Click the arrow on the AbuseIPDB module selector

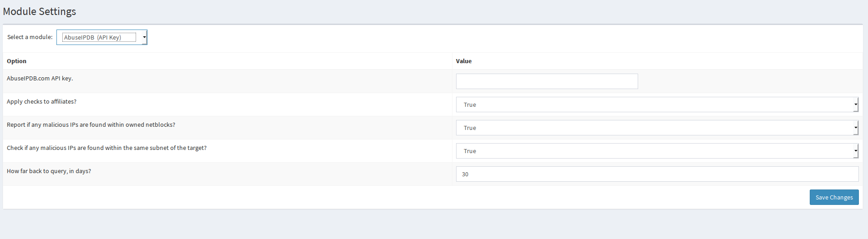click(144, 37)
